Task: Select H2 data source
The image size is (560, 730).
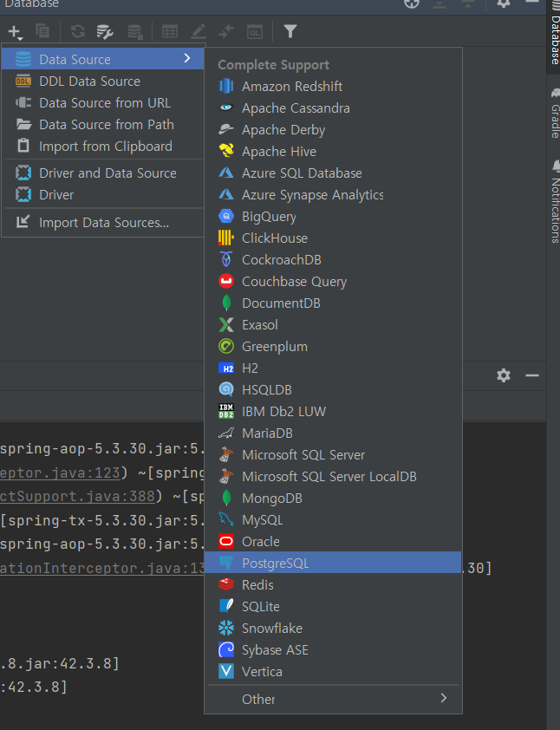Action: 333,368
